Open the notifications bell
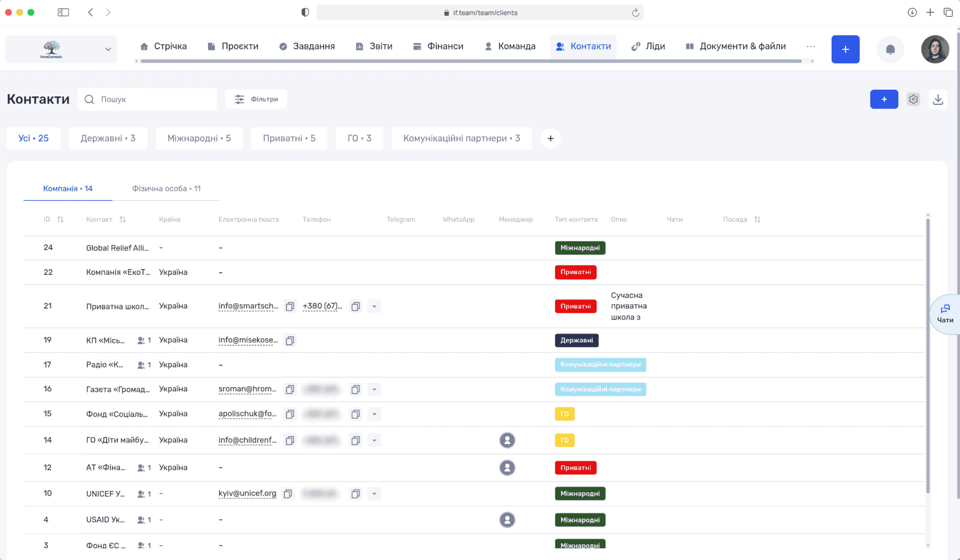 point(890,49)
